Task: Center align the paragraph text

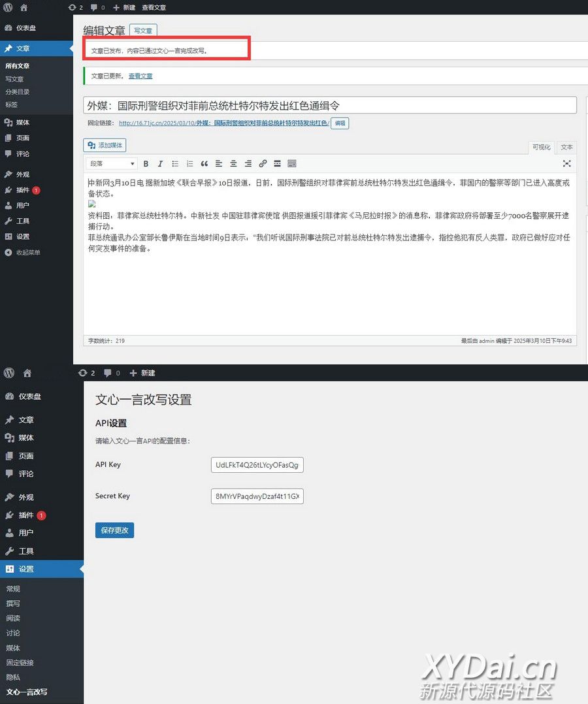Action: [x=233, y=164]
